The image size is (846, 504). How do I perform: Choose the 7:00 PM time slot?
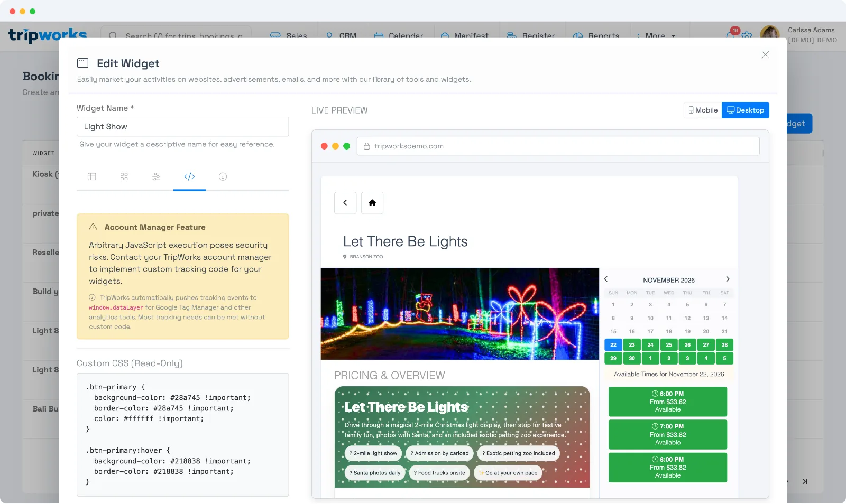coord(668,435)
